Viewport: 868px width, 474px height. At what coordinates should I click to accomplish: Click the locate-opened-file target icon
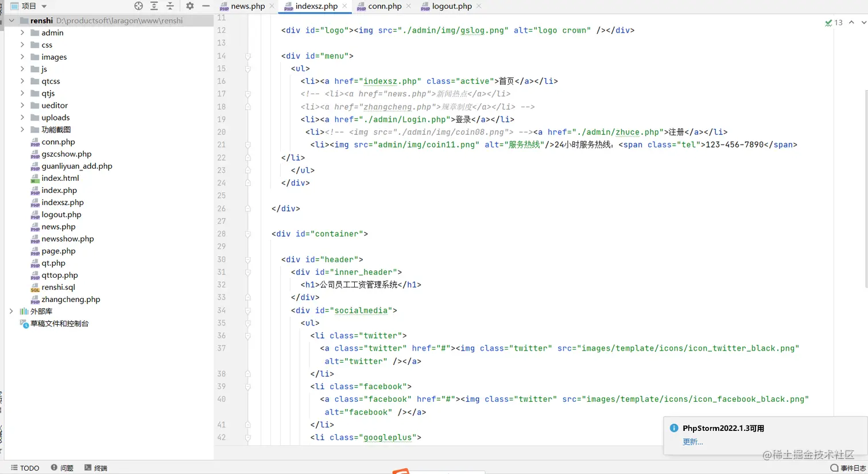click(x=138, y=6)
